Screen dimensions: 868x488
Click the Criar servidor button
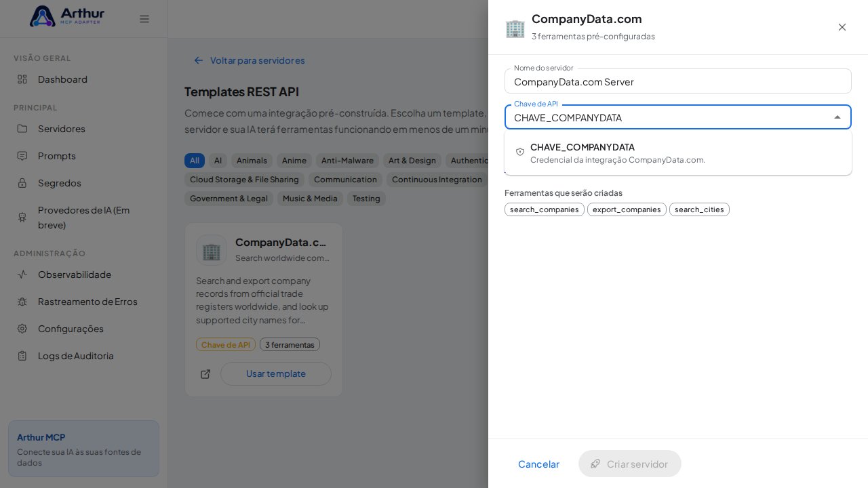(x=630, y=464)
